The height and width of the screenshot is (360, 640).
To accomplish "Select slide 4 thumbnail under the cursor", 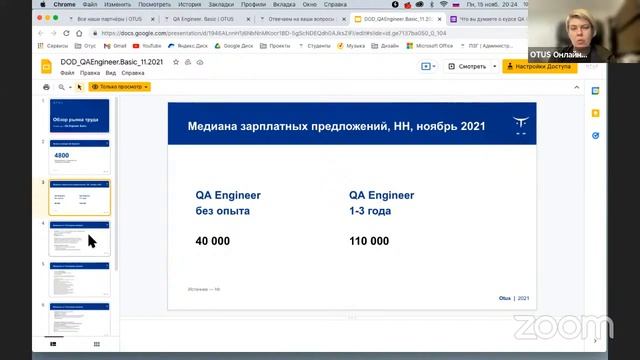I will click(x=80, y=238).
